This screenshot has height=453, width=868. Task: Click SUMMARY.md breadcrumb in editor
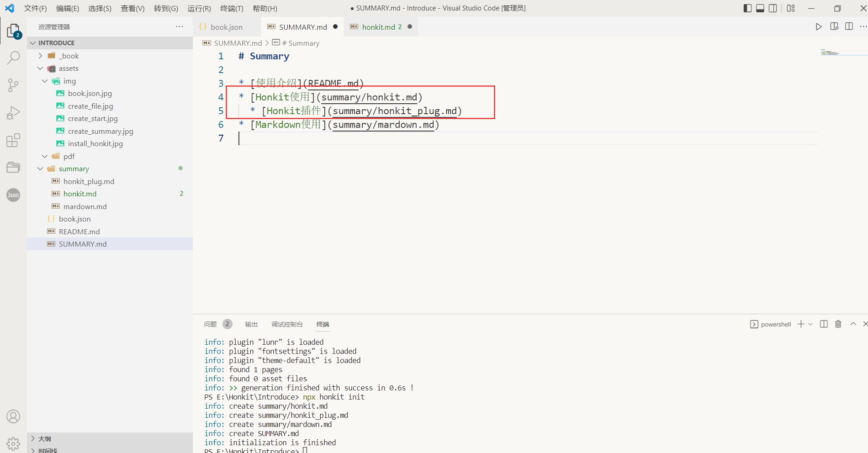point(238,43)
